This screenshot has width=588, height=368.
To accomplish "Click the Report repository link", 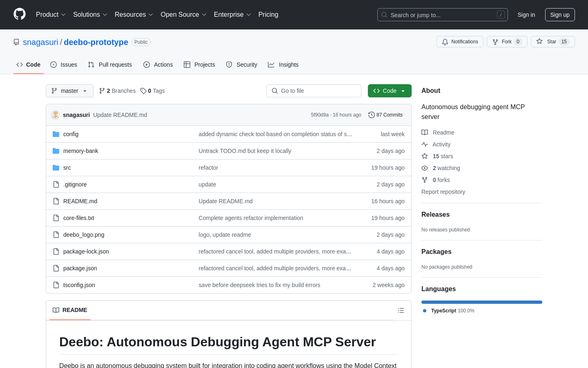I will click(x=443, y=192).
